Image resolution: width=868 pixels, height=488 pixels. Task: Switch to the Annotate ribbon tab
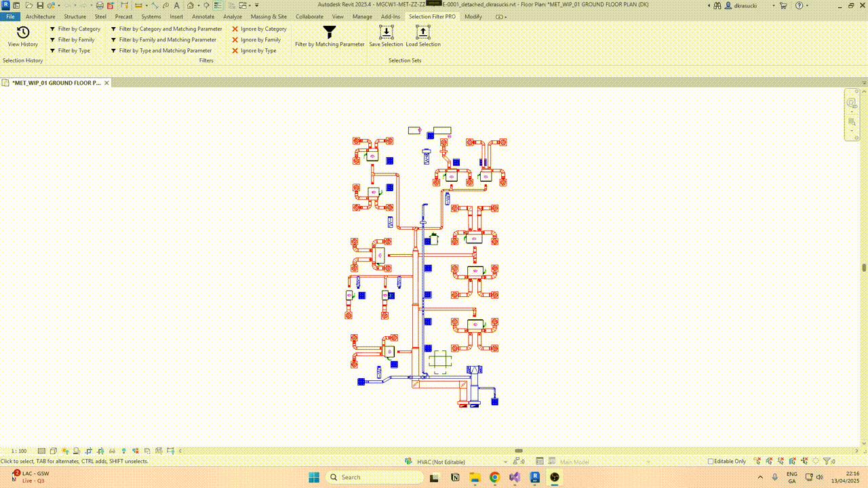coord(203,16)
